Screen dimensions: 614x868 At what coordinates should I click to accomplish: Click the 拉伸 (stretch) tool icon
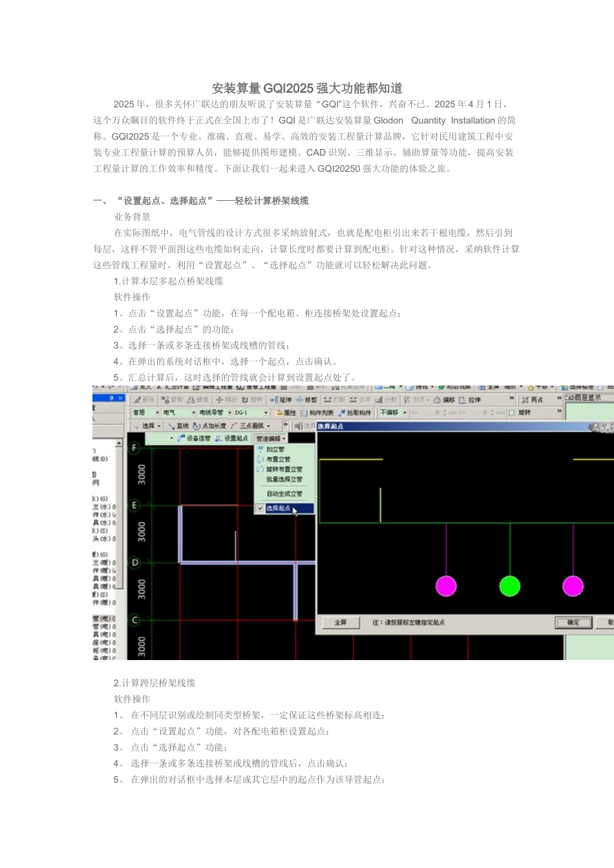470,400
